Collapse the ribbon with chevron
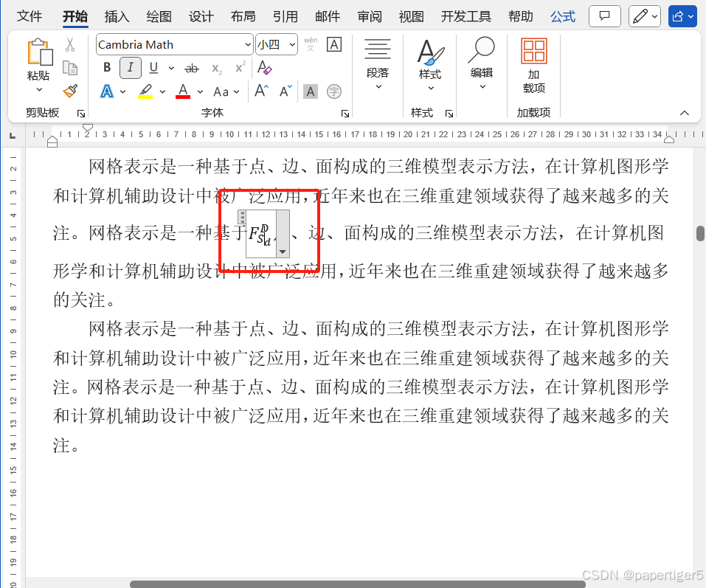The height and width of the screenshot is (588, 706). pyautogui.click(x=685, y=113)
